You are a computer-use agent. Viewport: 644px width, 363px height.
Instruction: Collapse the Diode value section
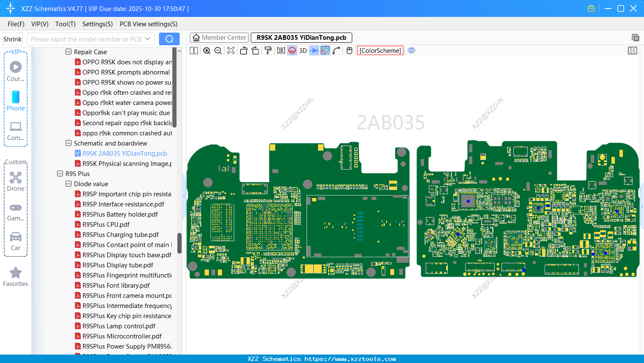point(68,184)
